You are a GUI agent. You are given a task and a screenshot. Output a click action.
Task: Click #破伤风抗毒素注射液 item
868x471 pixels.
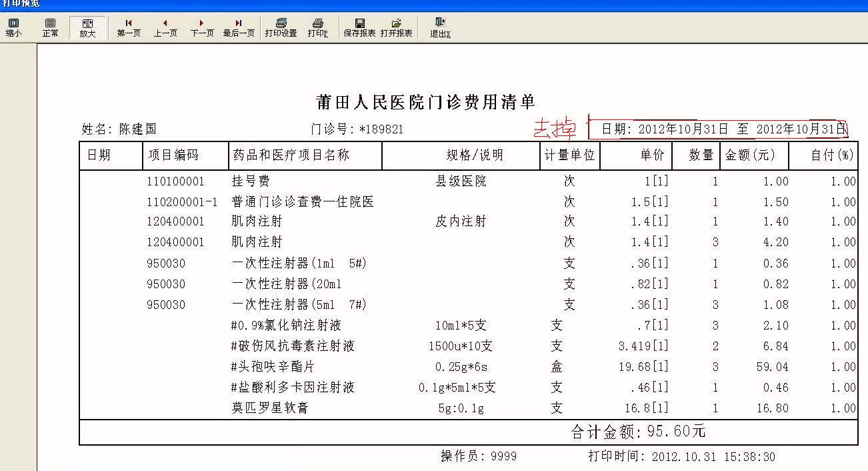coord(293,346)
